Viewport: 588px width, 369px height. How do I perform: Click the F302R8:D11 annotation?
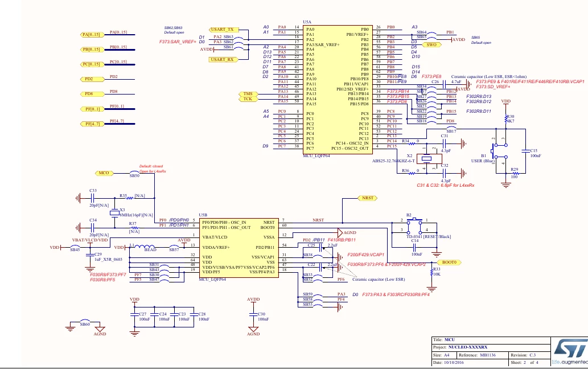[x=479, y=112]
